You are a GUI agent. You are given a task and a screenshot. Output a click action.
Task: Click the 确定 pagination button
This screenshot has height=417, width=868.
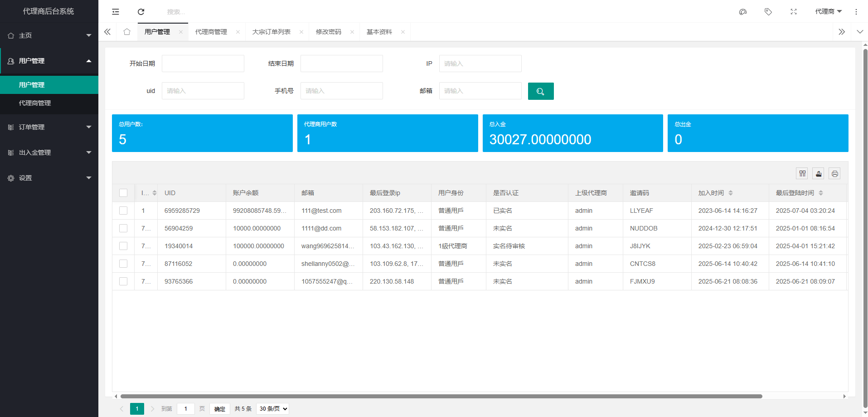click(x=220, y=409)
